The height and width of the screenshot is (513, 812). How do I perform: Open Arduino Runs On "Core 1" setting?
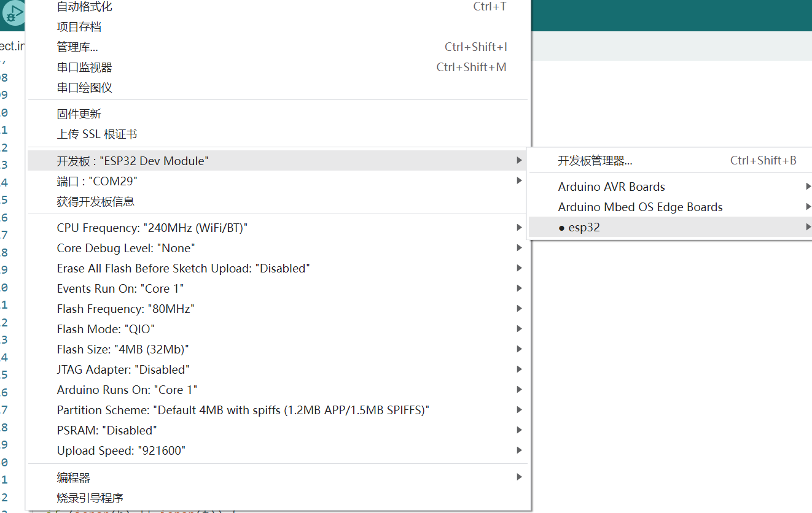pos(278,390)
